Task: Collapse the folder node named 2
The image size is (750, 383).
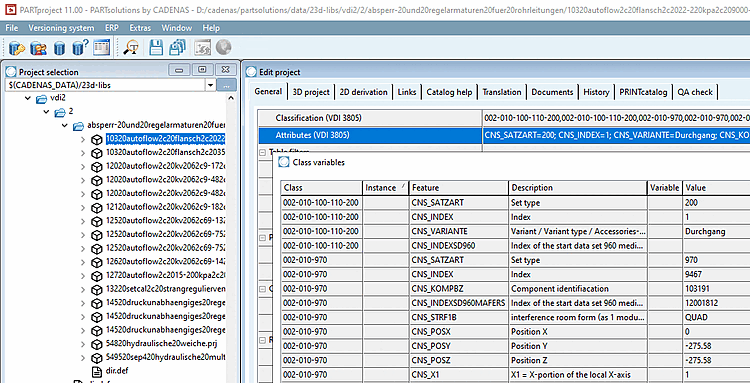Action: (x=46, y=112)
